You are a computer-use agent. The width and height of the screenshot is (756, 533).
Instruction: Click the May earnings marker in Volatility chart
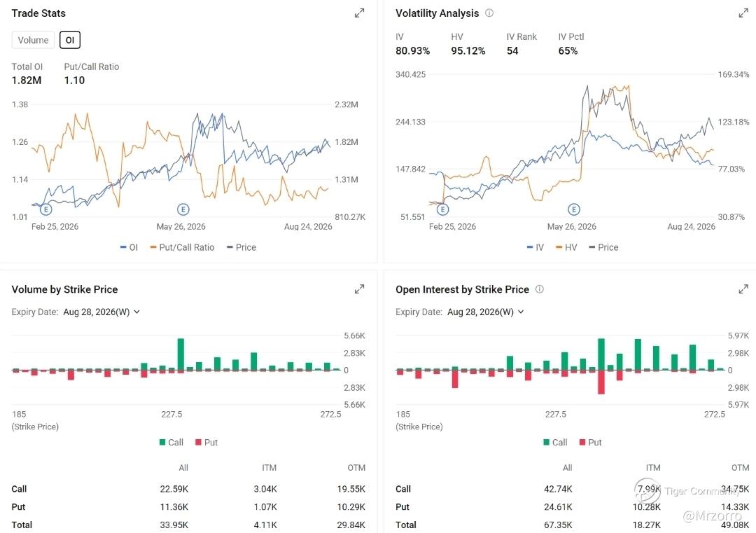pos(574,209)
